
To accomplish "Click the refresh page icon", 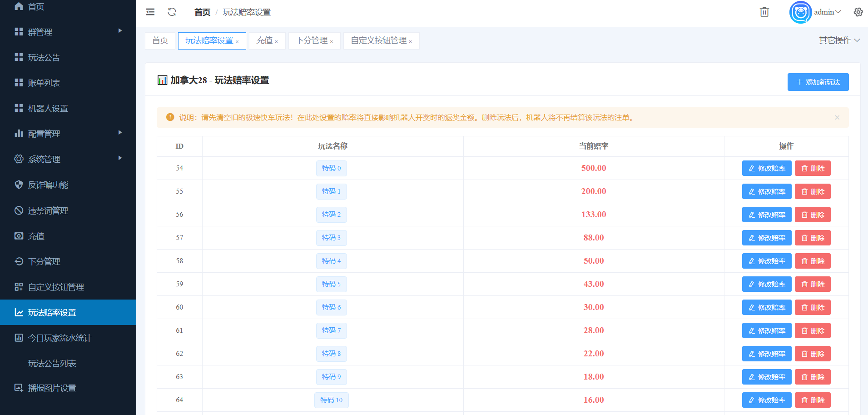I will pyautogui.click(x=172, y=12).
